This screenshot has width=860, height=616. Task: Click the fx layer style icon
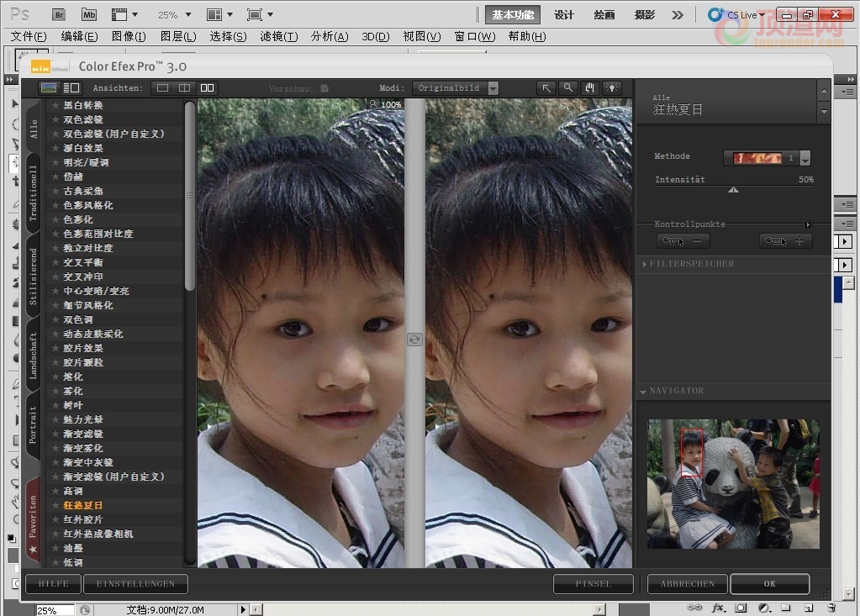(x=718, y=608)
